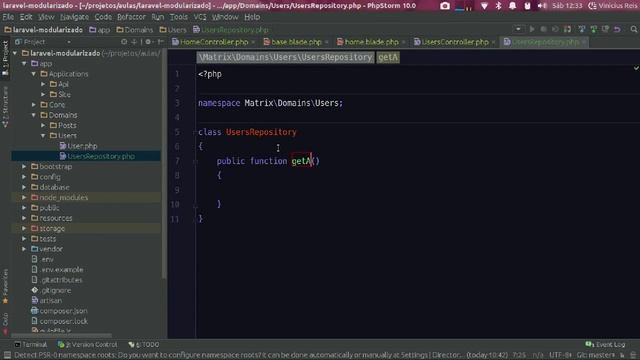Click the system volume icon
This screenshot has height=360, width=640.
pyautogui.click(x=542, y=6)
